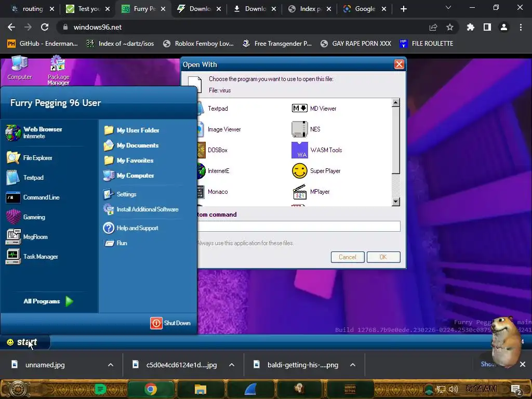Launch Web Browser Internete from start menu
Viewport: 532px width, 399px height.
click(34, 132)
